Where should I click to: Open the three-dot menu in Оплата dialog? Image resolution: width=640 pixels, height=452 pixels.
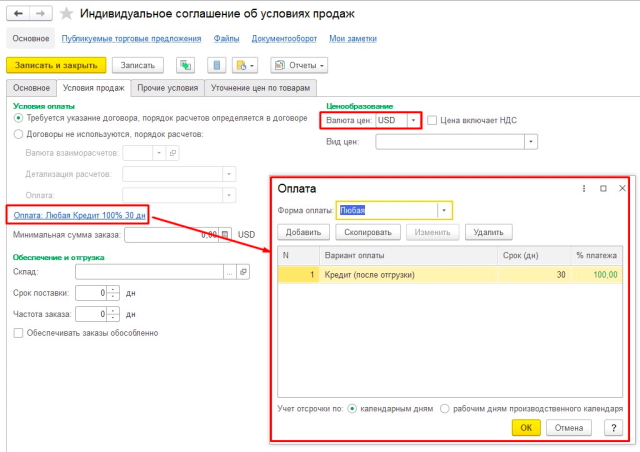584,187
